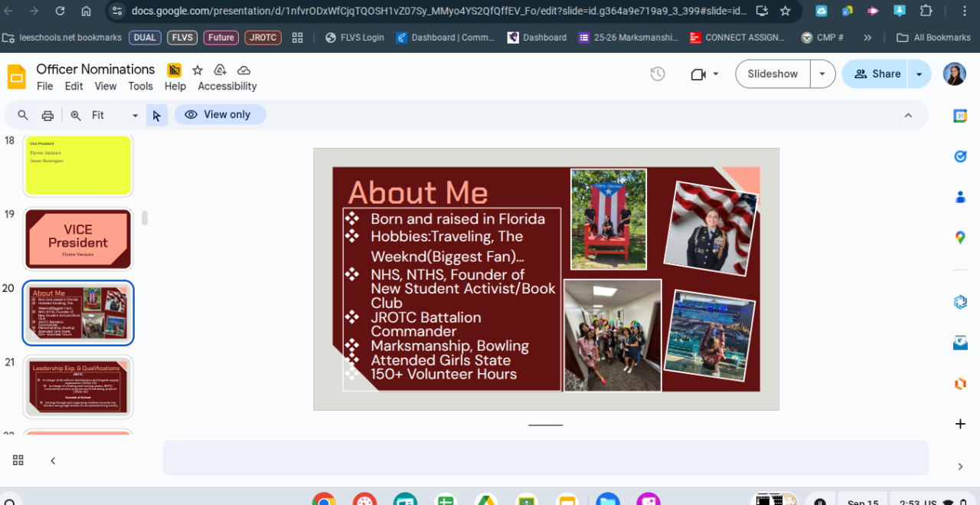Click the Share button
980x505 pixels.
878,74
